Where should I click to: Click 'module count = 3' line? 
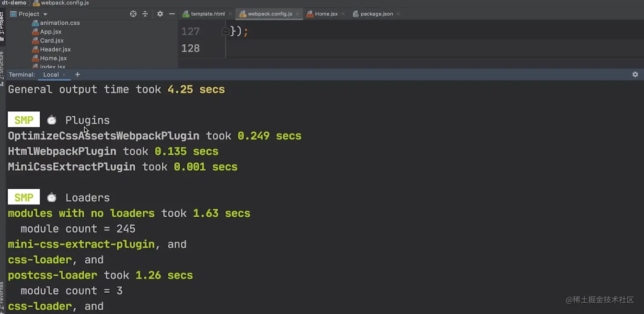(x=72, y=291)
